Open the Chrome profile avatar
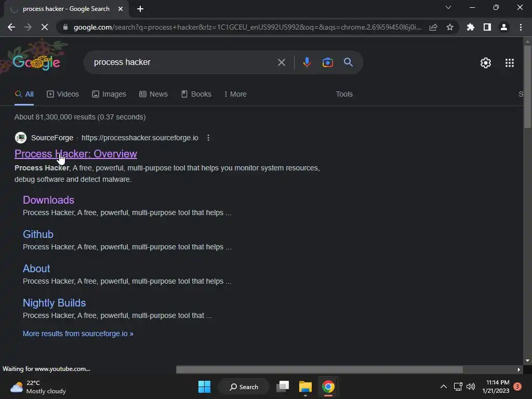The image size is (532, 399). point(504,27)
